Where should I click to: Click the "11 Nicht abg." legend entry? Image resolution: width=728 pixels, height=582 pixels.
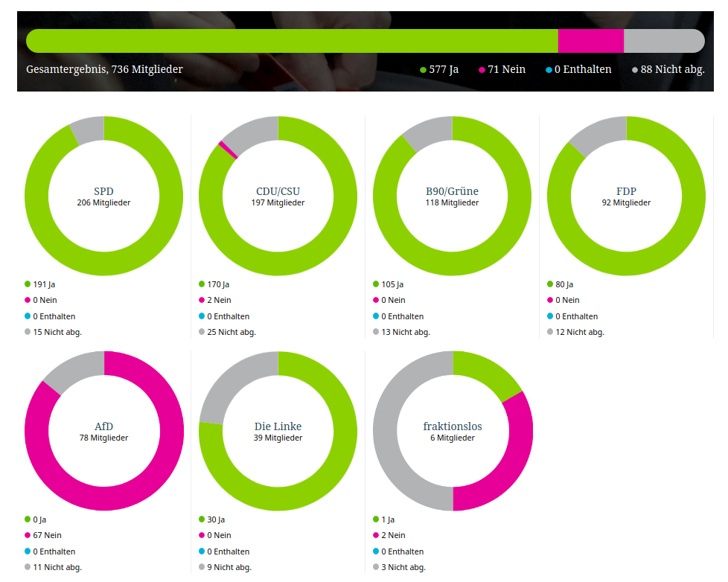pos(53,568)
